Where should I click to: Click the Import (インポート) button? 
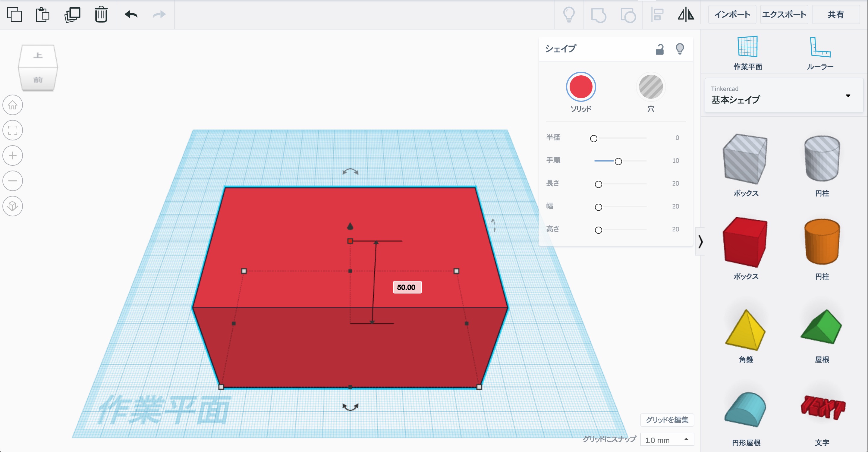[732, 14]
